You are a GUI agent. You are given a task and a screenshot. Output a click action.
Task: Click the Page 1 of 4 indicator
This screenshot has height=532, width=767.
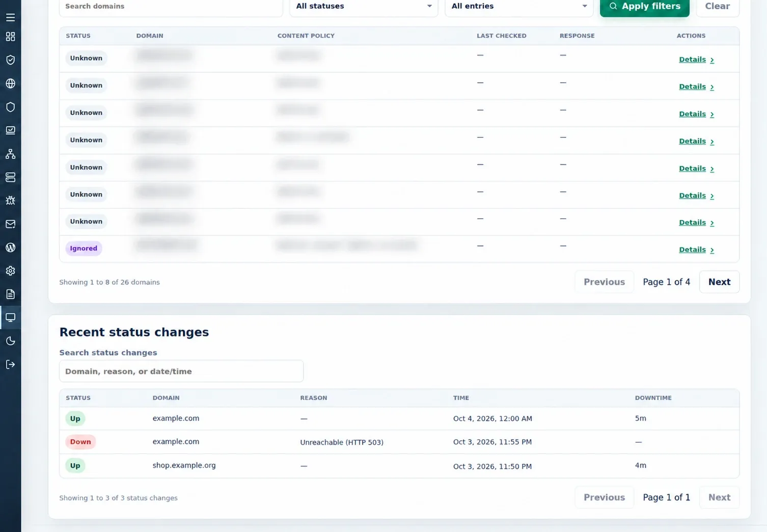tap(666, 282)
